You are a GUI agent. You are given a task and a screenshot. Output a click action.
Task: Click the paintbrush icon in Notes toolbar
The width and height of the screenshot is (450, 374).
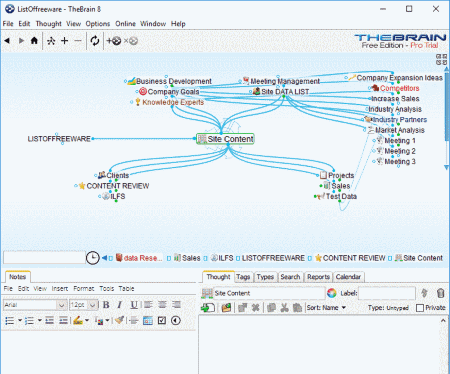119,321
